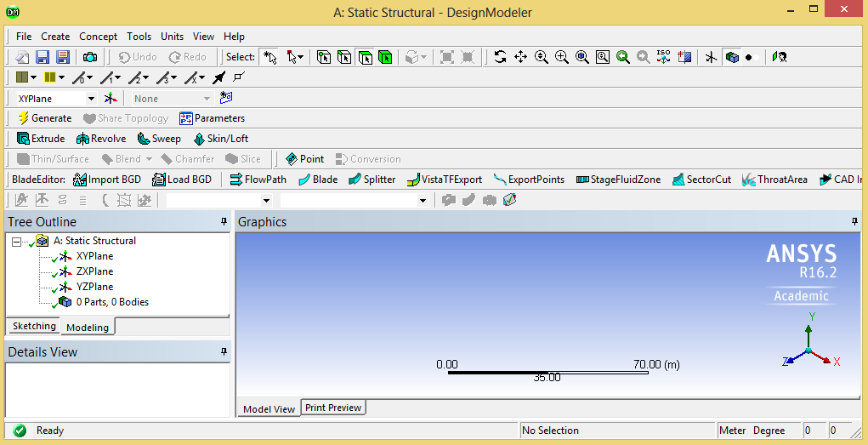This screenshot has height=445, width=868.
Task: Collapse the A: Static Structural tree node
Action: click(x=16, y=242)
